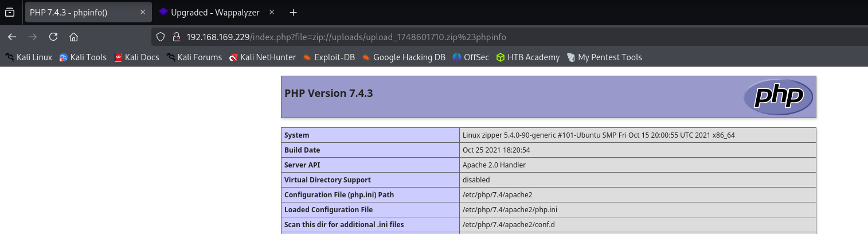Screen dimensions: 868x234
Task: Reload the current page
Action: click(x=53, y=37)
